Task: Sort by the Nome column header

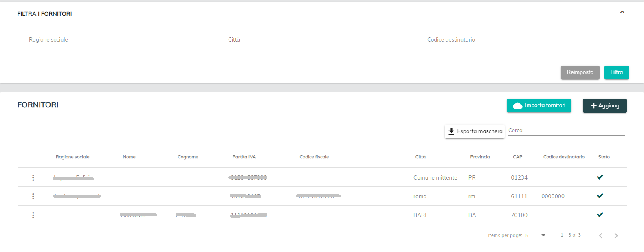Action: (129, 157)
